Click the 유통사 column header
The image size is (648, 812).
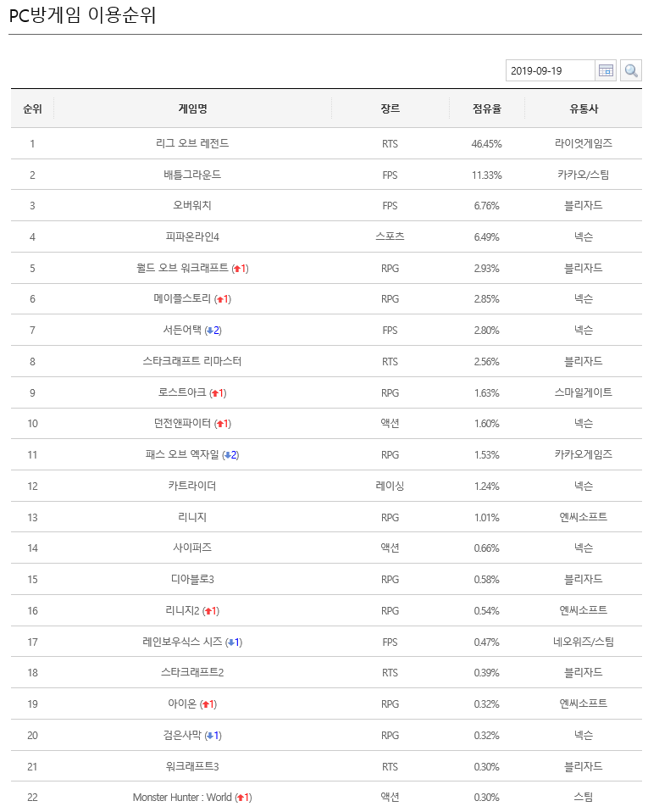(x=583, y=108)
